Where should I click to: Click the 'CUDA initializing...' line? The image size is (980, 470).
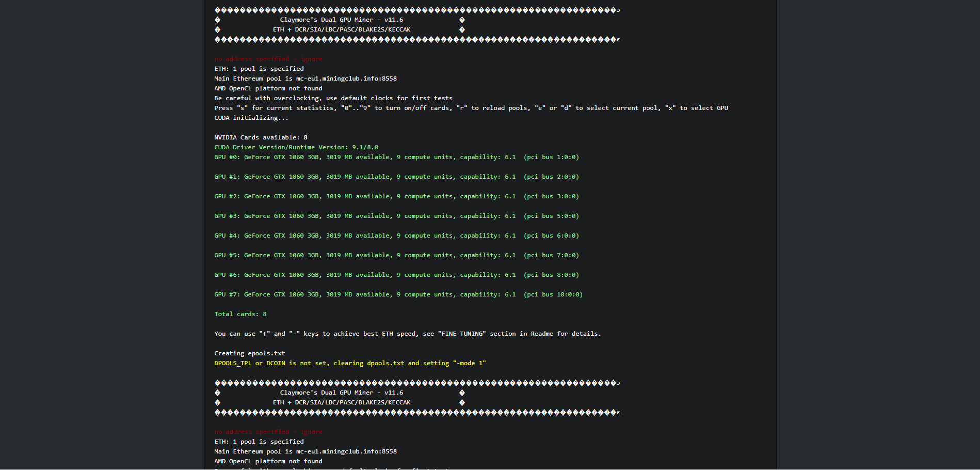(251, 118)
